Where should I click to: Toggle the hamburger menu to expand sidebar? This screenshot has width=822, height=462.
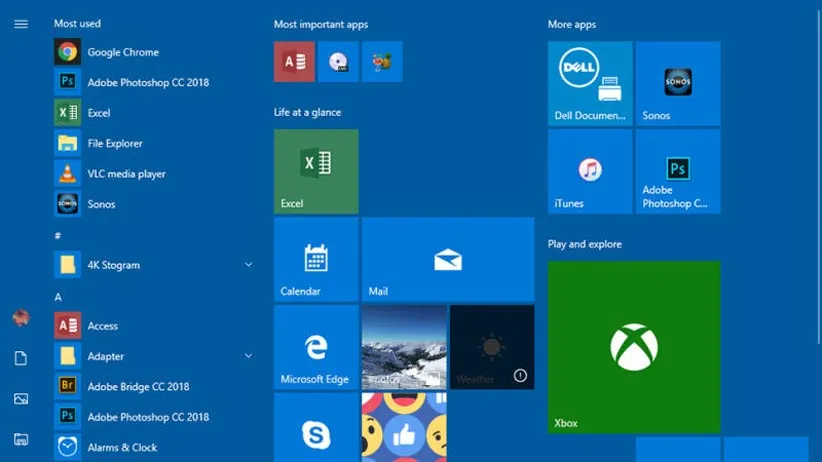click(21, 24)
